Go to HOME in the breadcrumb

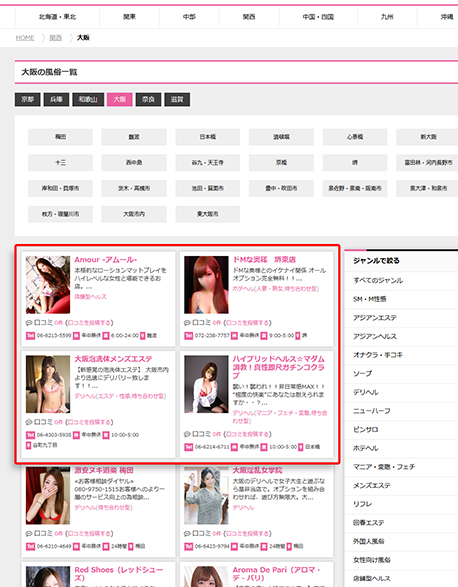pos(25,38)
